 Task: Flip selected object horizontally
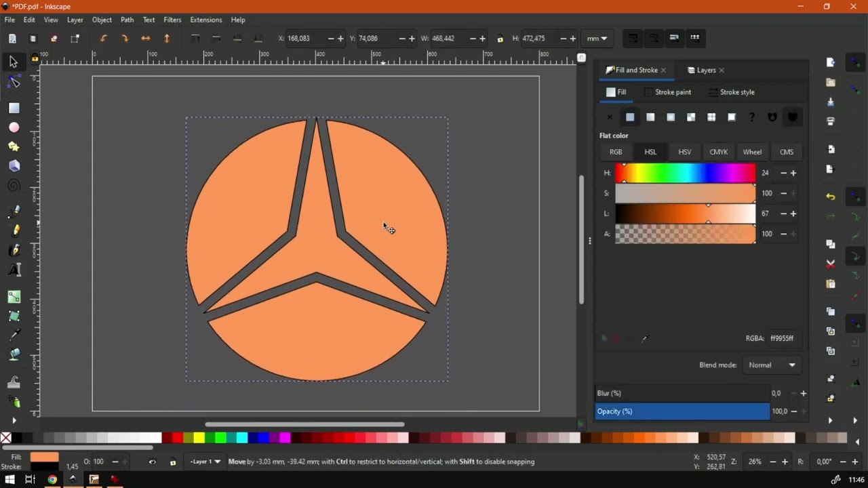coord(146,39)
